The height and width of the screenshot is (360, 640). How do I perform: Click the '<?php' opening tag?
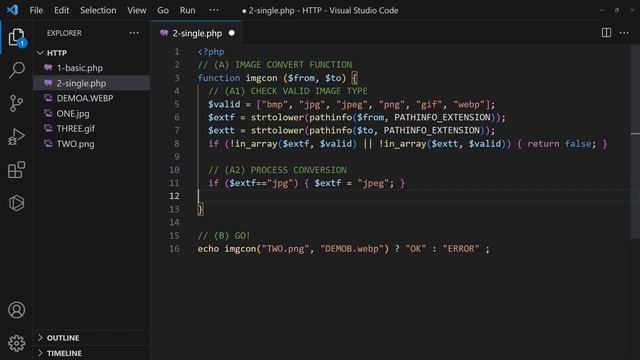tap(211, 52)
